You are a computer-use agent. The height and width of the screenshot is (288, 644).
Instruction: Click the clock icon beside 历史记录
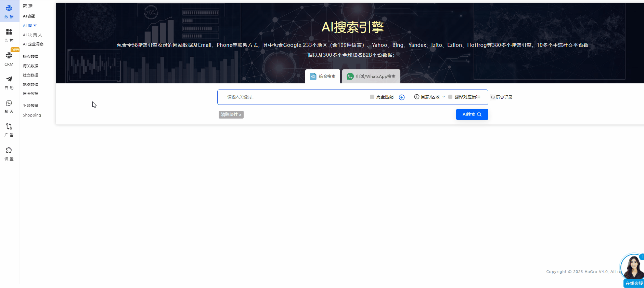pos(493,97)
